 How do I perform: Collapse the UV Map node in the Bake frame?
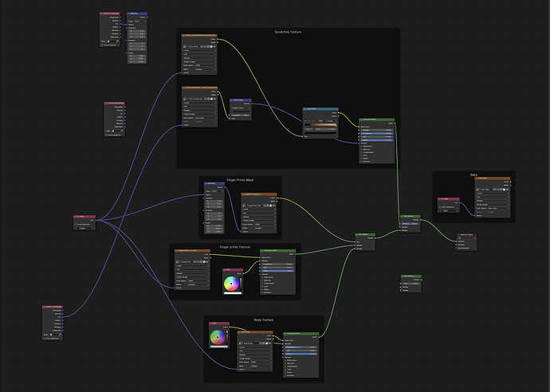tap(440, 199)
